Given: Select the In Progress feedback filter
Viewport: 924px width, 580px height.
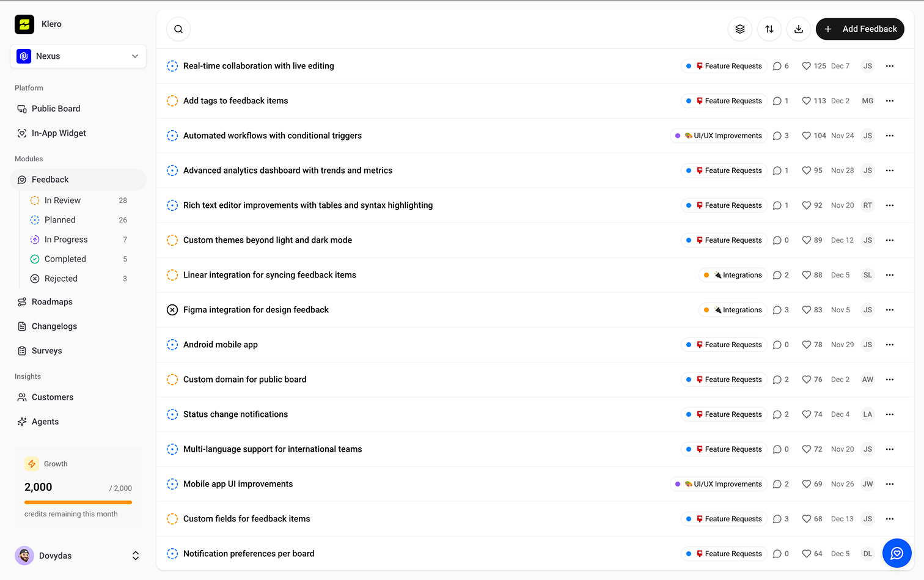Looking at the screenshot, I should [x=66, y=240].
